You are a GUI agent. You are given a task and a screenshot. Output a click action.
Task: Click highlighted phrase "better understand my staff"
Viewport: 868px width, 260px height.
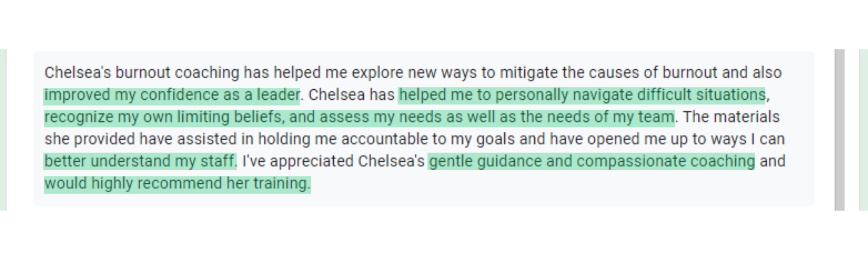point(140,161)
